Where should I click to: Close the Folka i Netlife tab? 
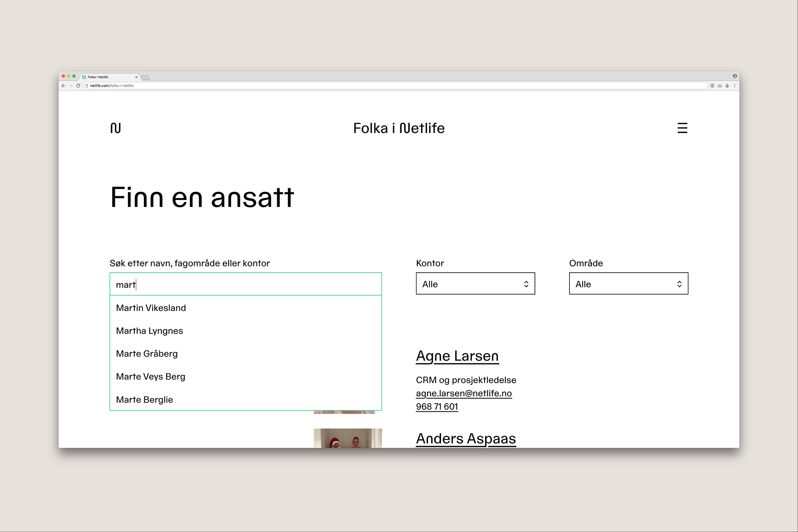[x=136, y=77]
